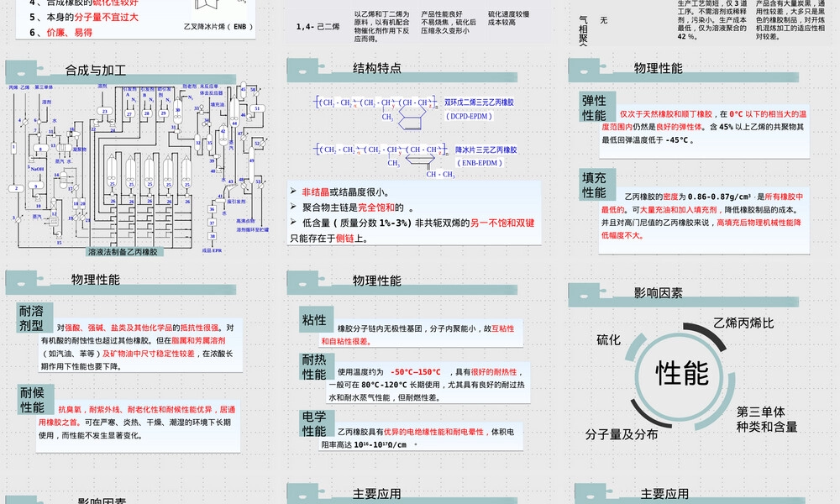Click the "主要应用" title below the 性能 circle slide

point(664,494)
